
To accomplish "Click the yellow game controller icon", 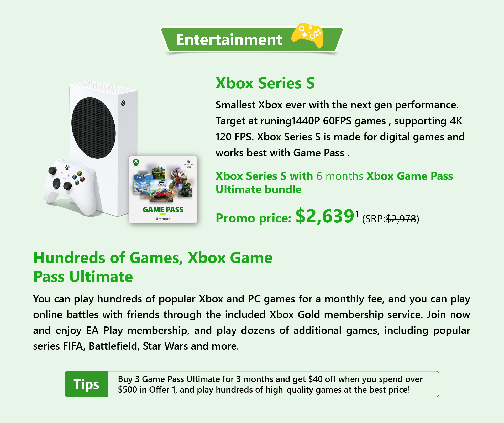I will click(x=307, y=35).
